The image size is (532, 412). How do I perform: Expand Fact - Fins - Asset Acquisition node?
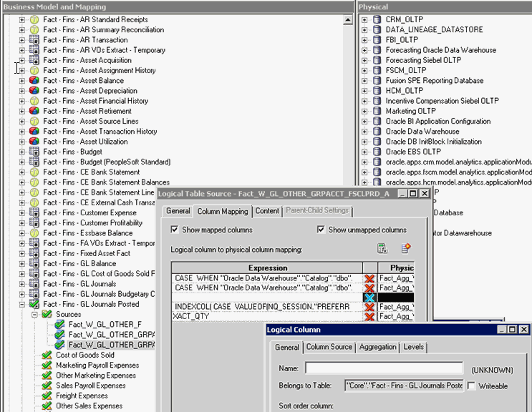pyautogui.click(x=22, y=60)
